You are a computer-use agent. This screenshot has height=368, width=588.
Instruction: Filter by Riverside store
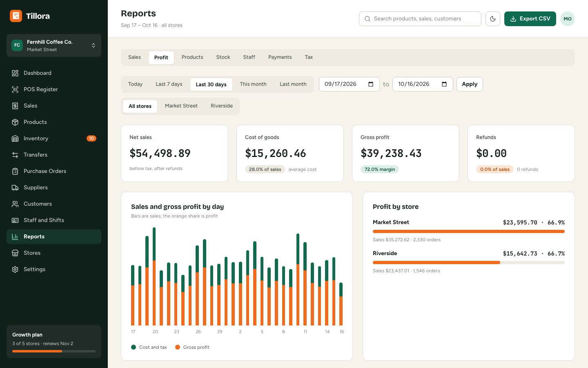tap(222, 106)
